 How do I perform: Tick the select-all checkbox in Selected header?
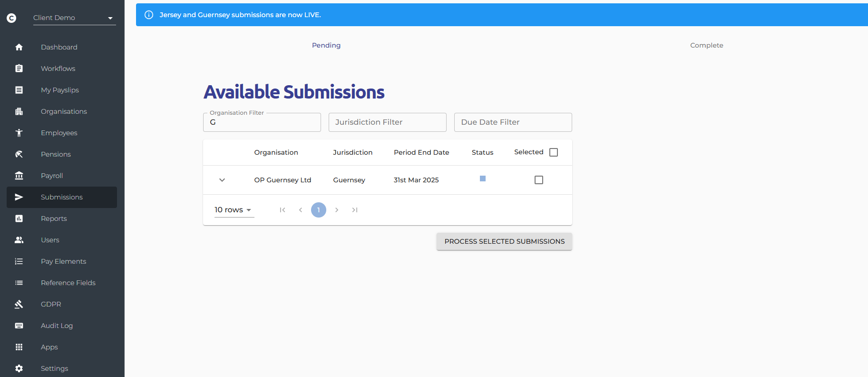pyautogui.click(x=554, y=152)
